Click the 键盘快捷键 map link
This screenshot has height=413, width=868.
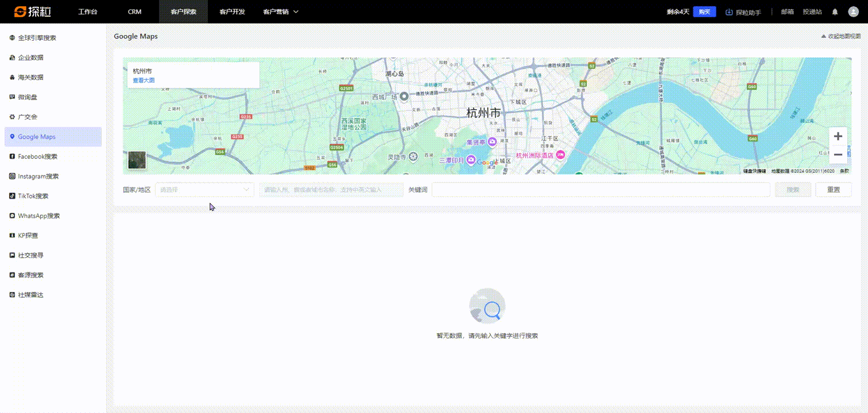tap(755, 171)
